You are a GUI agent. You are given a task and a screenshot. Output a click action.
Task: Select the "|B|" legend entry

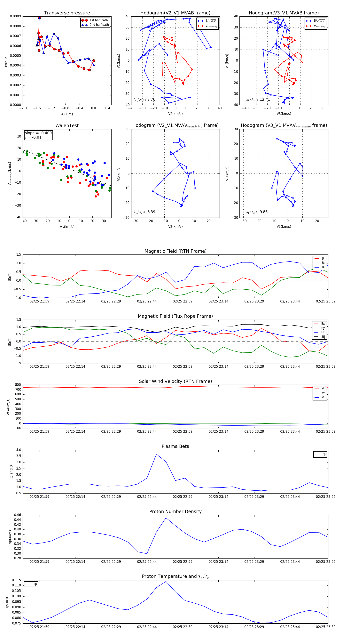[x=320, y=337]
